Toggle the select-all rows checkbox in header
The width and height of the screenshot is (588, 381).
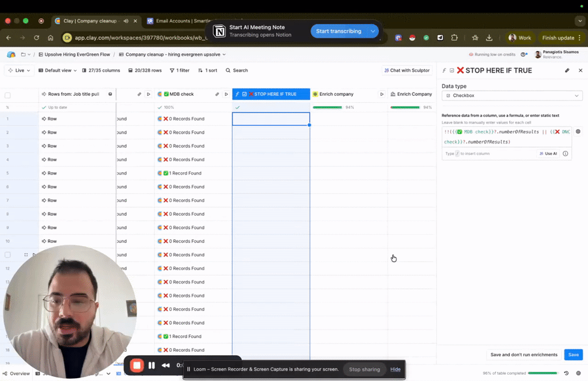(x=7, y=95)
